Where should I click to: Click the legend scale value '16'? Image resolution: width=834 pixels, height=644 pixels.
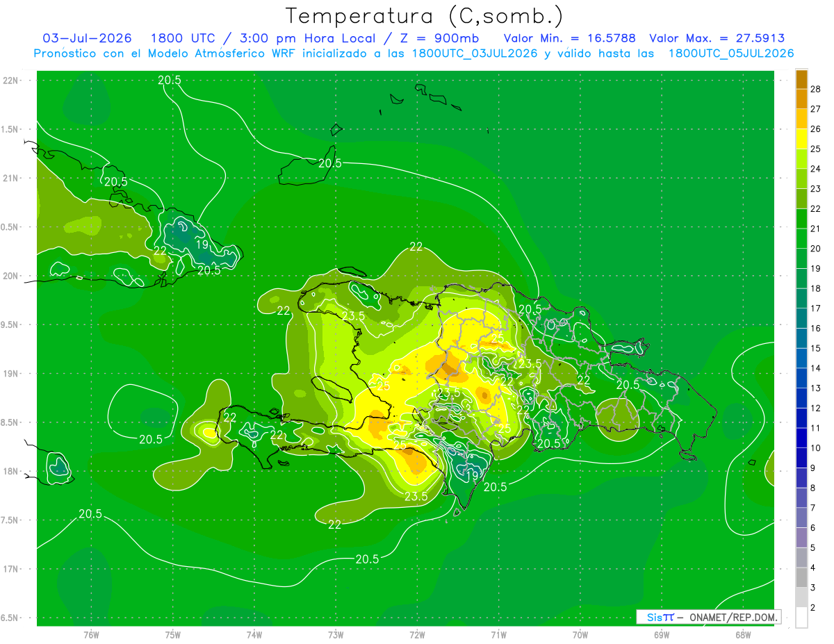815,329
